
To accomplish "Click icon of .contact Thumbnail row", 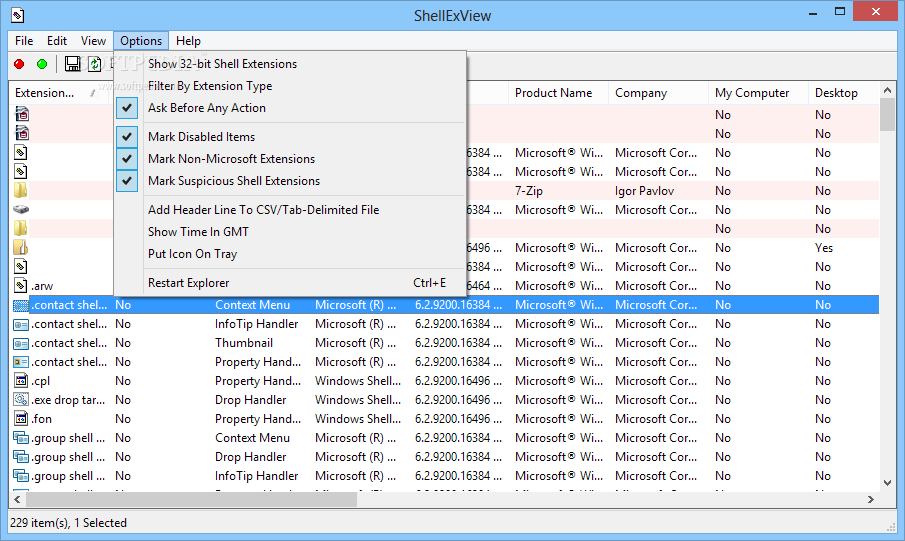I will click(21, 343).
